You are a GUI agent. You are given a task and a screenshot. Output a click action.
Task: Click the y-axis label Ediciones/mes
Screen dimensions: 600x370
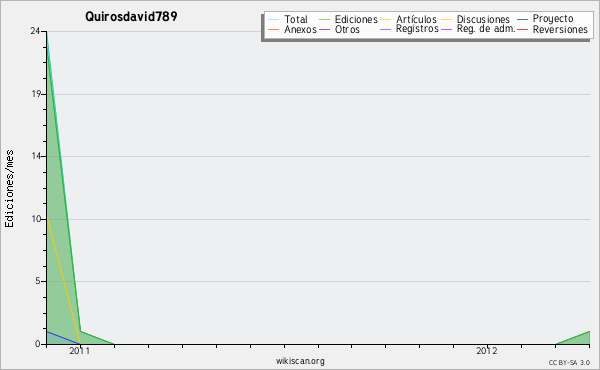click(9, 189)
